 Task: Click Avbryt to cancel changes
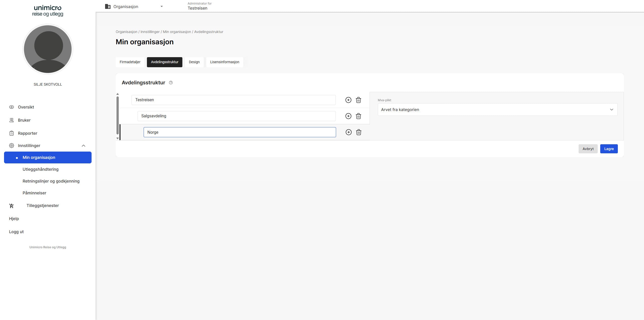[x=588, y=149]
